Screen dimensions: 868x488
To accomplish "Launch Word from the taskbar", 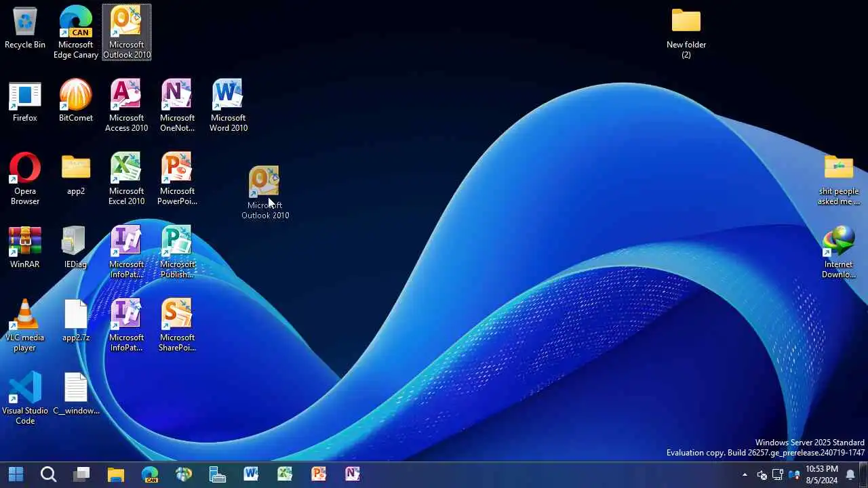I will 251,474.
